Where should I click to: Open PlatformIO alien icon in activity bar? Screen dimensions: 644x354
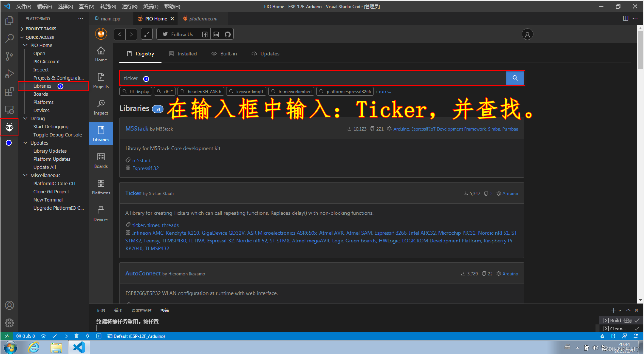click(9, 127)
